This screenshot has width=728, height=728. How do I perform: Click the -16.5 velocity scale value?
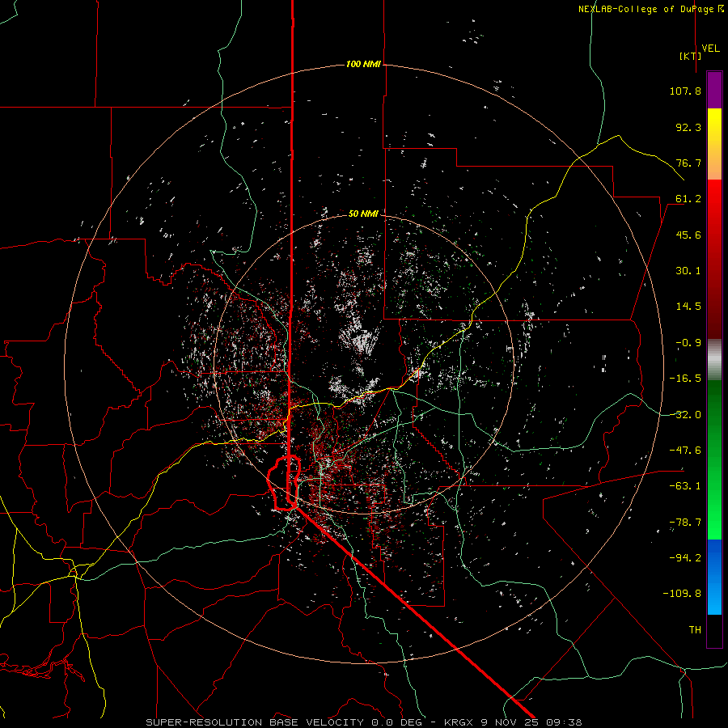[685, 379]
